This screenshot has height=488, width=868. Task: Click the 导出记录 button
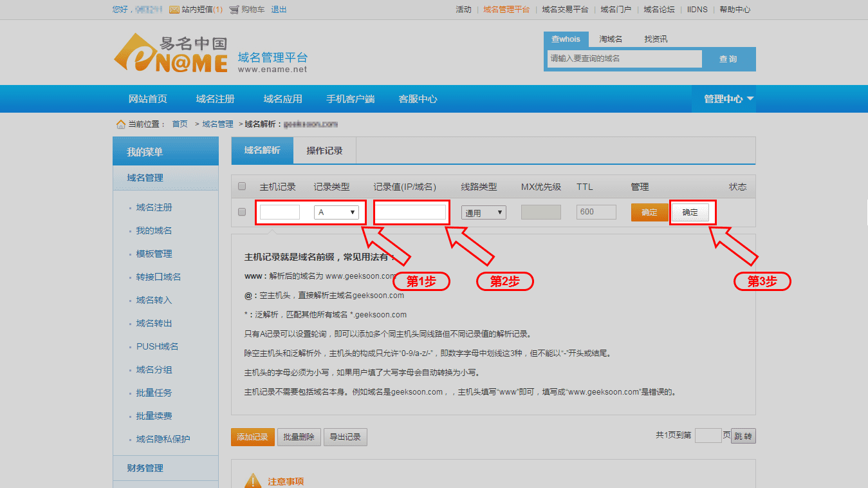345,437
